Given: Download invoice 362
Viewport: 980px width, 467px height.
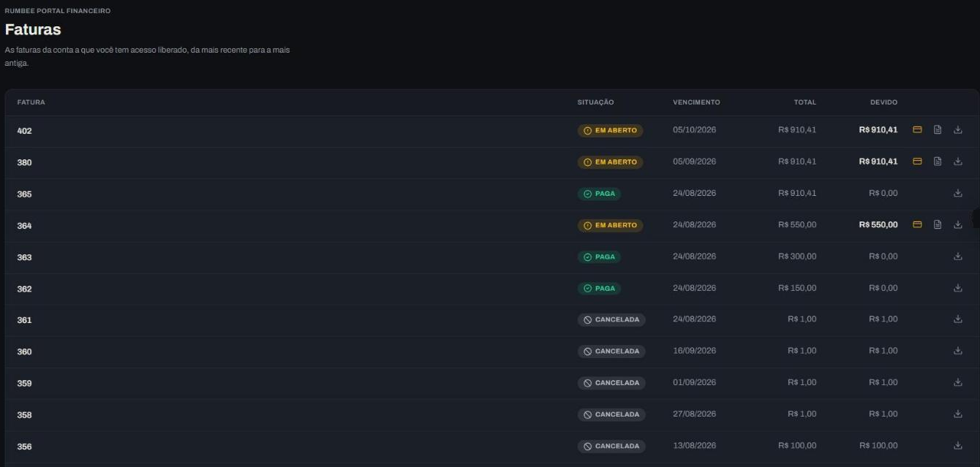Looking at the screenshot, I should (958, 288).
